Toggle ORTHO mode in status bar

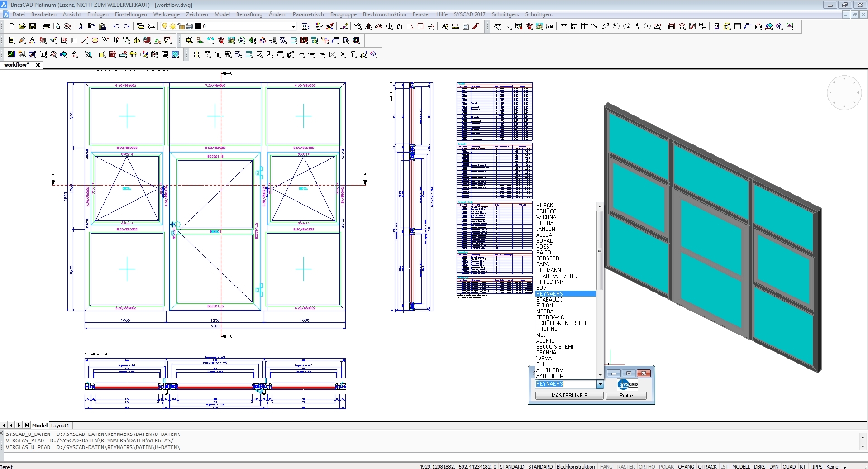coord(647,466)
